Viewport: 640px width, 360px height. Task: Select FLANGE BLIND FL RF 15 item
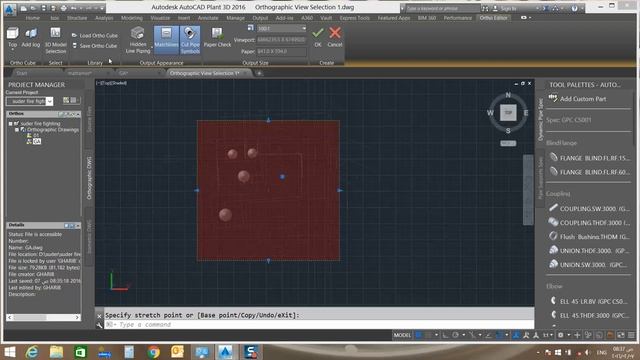pyautogui.click(x=589, y=158)
